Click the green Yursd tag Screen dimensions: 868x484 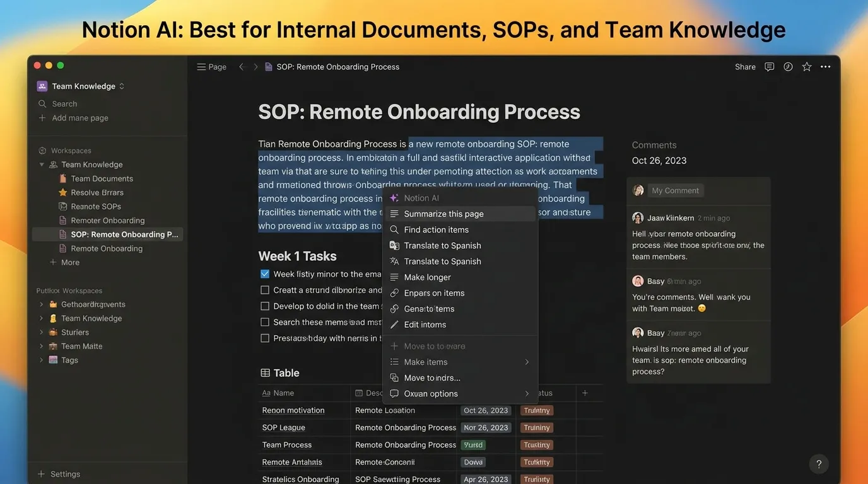click(x=473, y=445)
